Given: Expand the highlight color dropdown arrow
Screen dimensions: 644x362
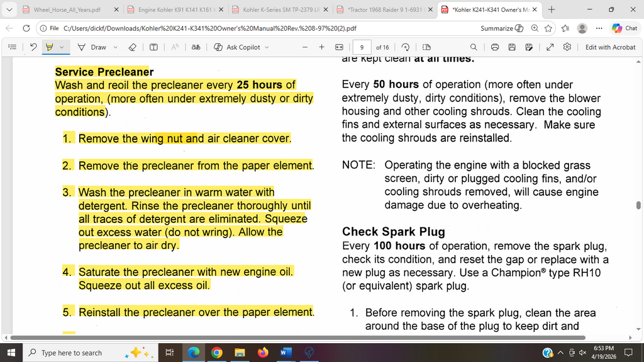Looking at the screenshot, I should pos(62,47).
